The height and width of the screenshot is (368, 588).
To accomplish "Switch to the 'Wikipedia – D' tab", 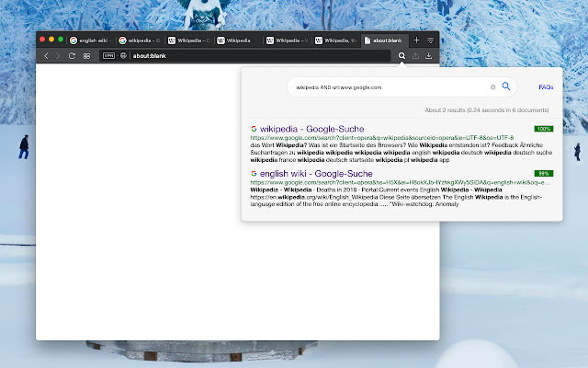I will tap(188, 40).
